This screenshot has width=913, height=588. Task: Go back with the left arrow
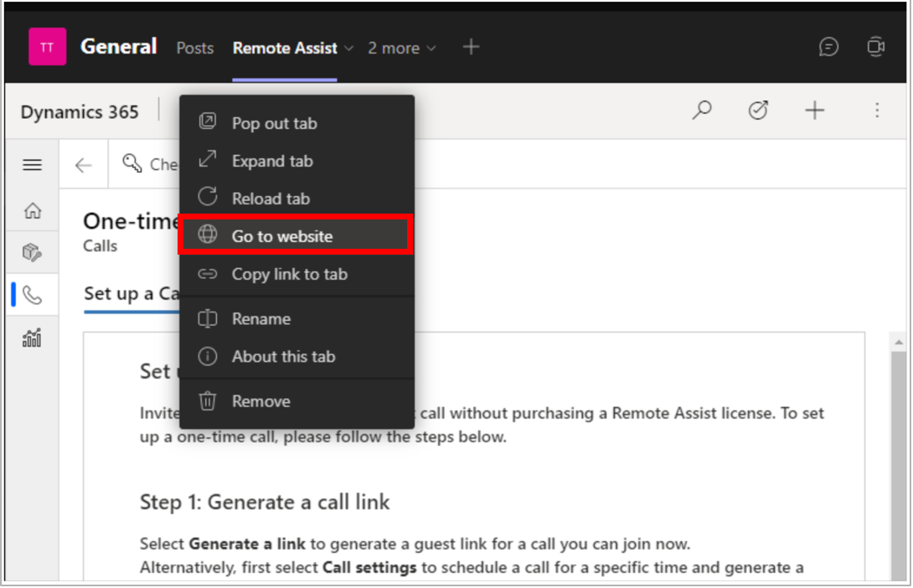[84, 165]
